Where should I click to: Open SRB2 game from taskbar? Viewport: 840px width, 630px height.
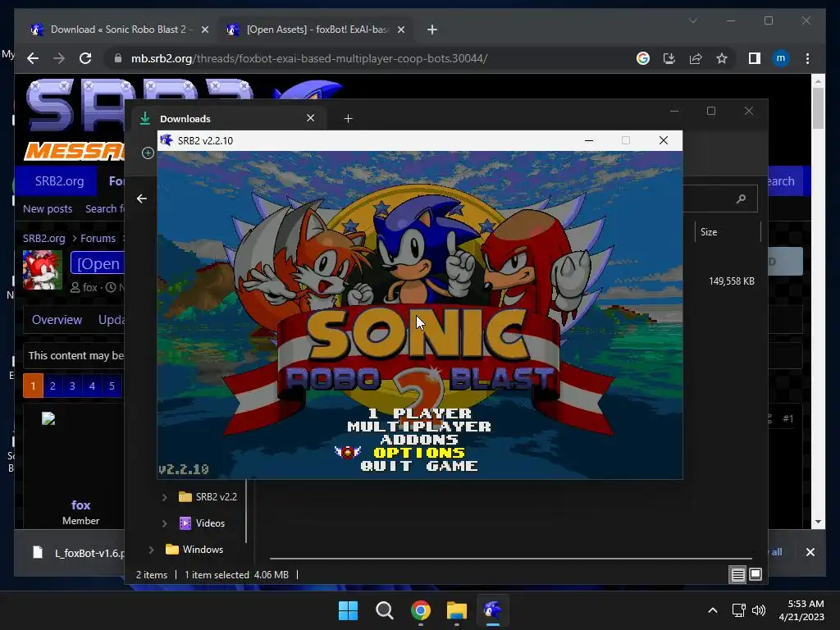[492, 610]
